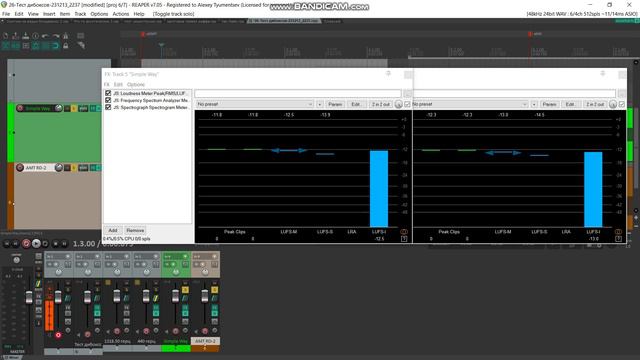The width and height of the screenshot is (640, 360).
Task: Toggle solo on AMT RD-2 mixer strip
Action: click(x=214, y=290)
